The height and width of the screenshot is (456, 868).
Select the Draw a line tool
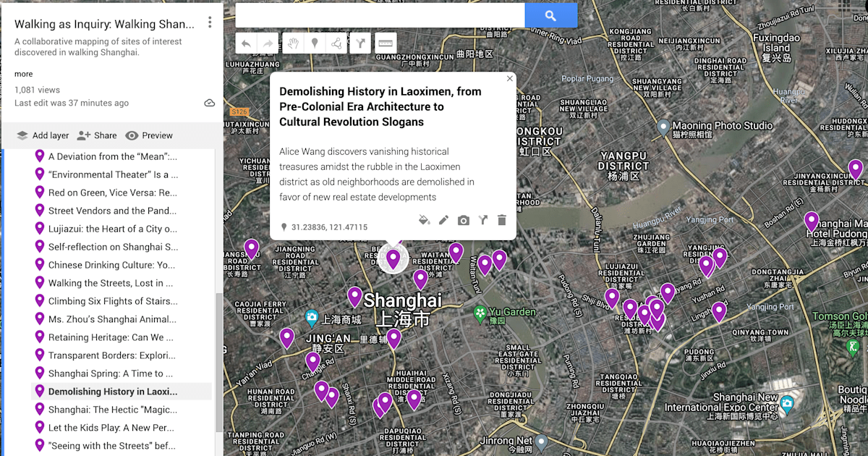336,43
